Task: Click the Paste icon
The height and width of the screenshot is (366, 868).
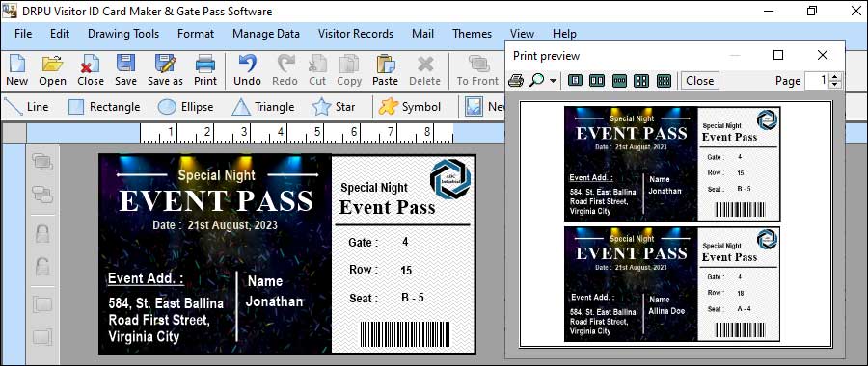Action: click(x=385, y=70)
